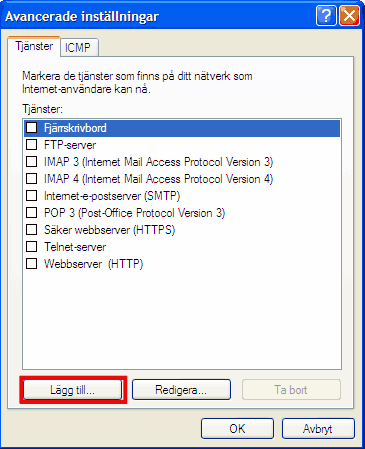Image resolution: width=365 pixels, height=449 pixels.
Task: Tick the Telnet-server checkbox
Action: tap(32, 247)
